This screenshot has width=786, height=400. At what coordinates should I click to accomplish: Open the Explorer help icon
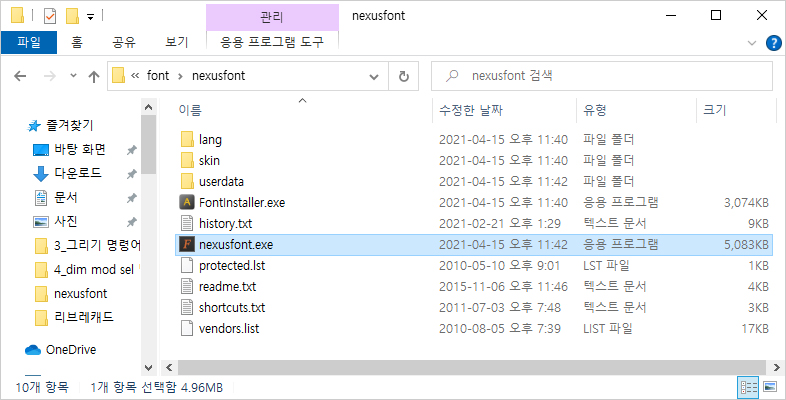774,43
